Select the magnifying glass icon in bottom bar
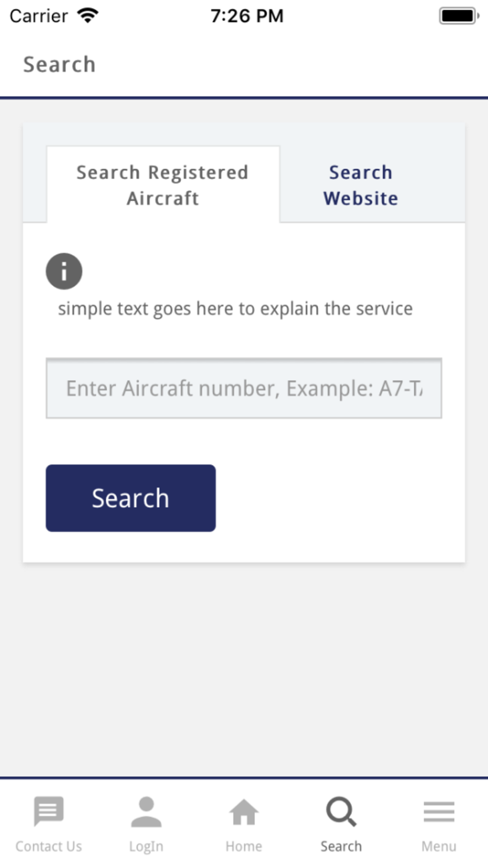488x868 pixels. pos(341,811)
